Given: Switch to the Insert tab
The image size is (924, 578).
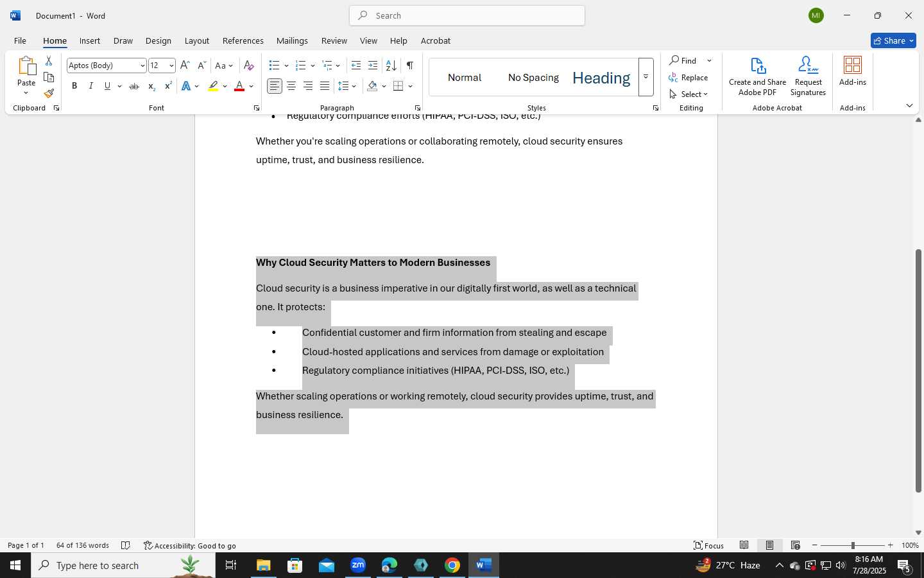Looking at the screenshot, I should click(90, 40).
